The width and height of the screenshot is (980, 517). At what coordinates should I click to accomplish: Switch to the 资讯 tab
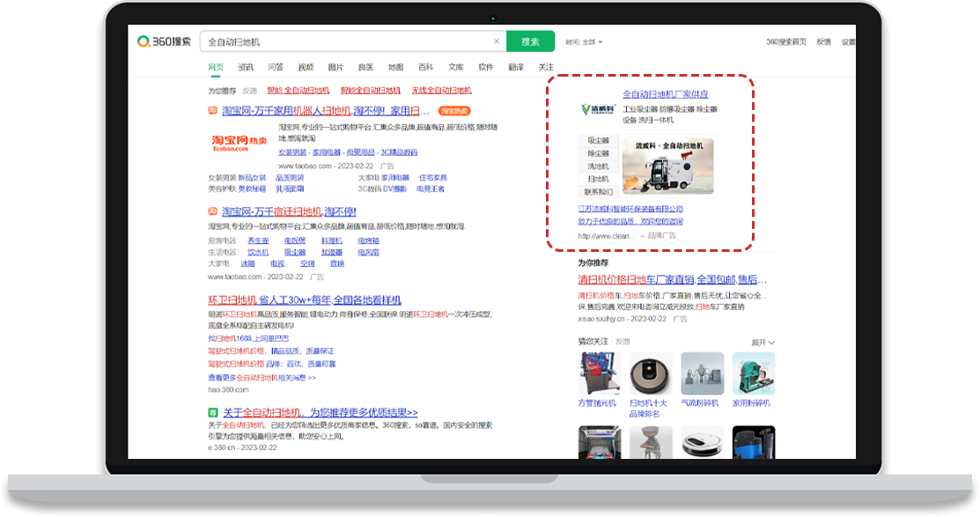tap(246, 67)
